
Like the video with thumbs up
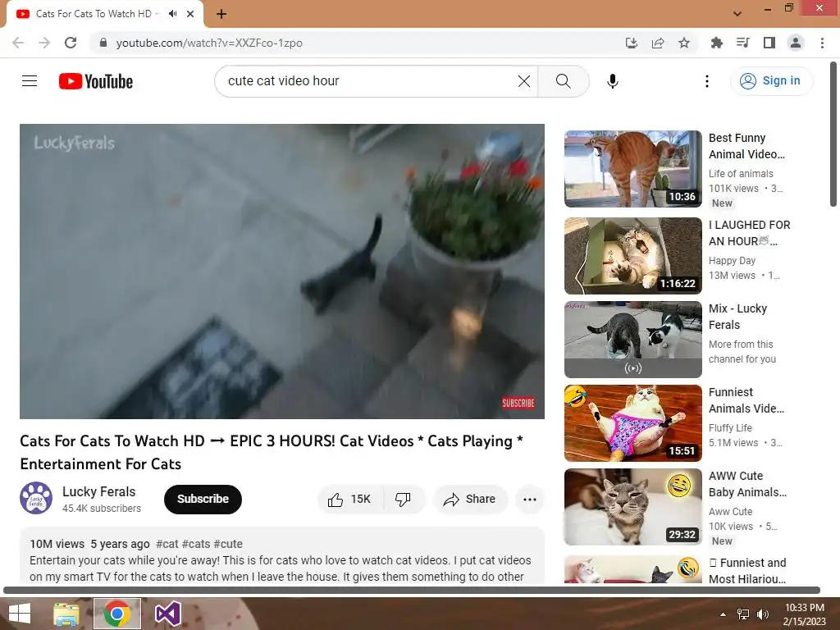coord(350,500)
